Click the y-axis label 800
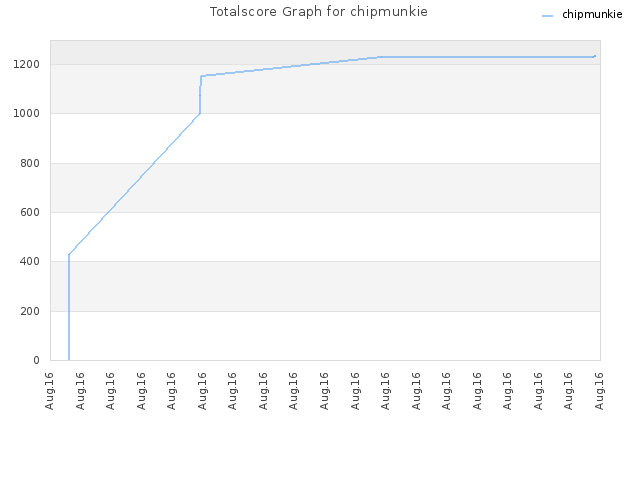The width and height of the screenshot is (640, 480). [30, 163]
